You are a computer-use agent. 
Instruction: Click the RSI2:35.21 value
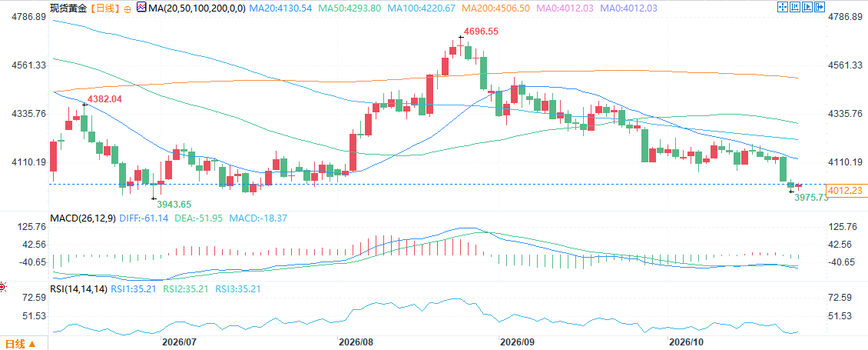point(185,289)
